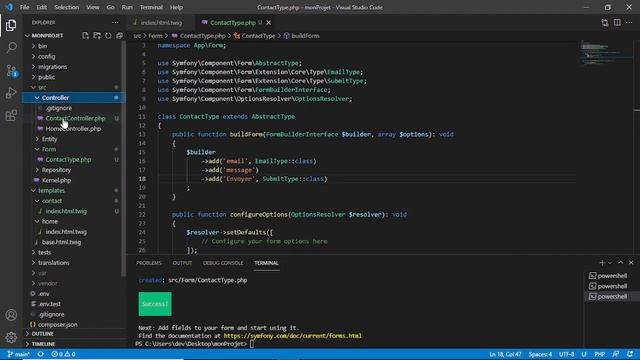Open the Source Control view
The width and height of the screenshot is (640, 360).
pyautogui.click(x=11, y=71)
